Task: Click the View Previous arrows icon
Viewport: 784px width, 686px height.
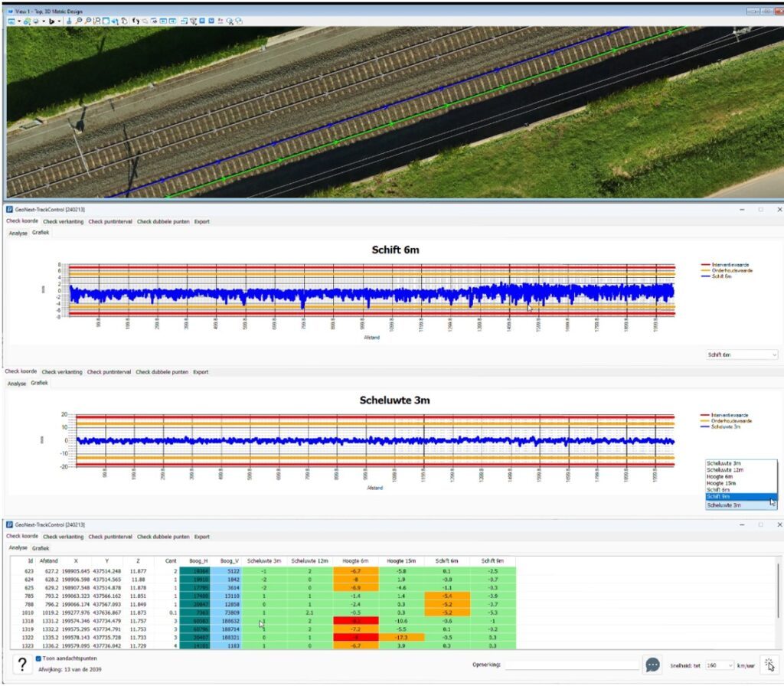Action: tap(136, 21)
